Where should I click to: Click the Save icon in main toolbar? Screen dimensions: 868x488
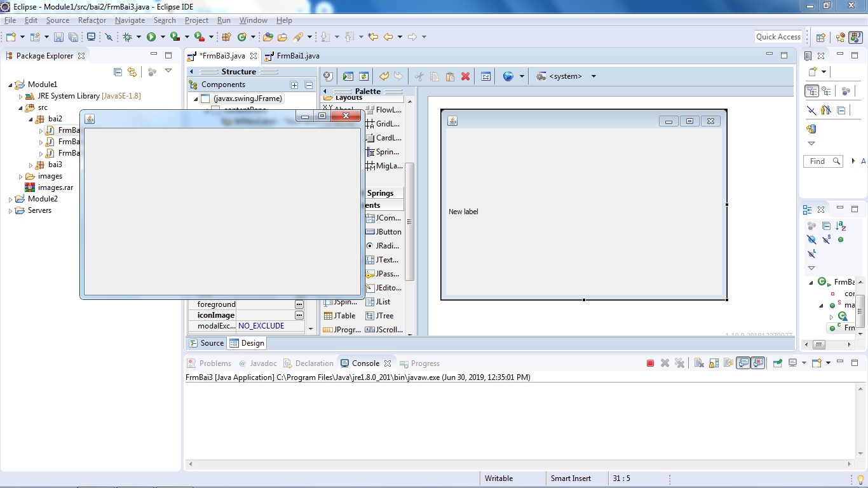pos(58,37)
